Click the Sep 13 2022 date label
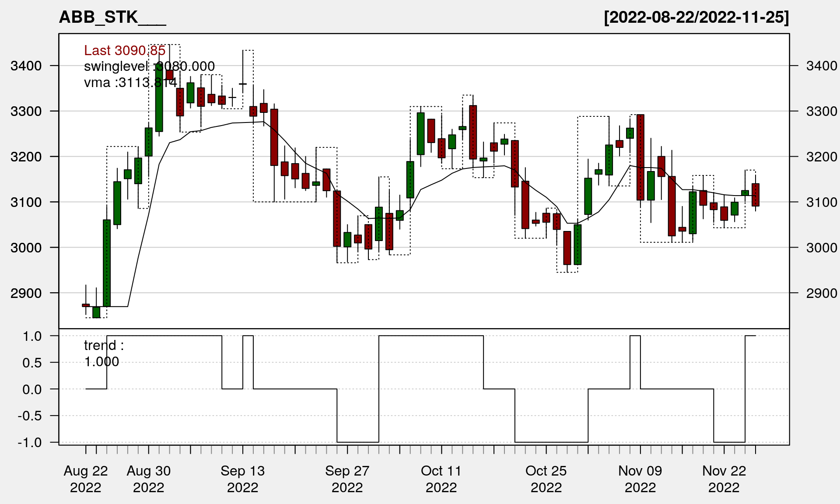The image size is (840, 504). (x=243, y=479)
